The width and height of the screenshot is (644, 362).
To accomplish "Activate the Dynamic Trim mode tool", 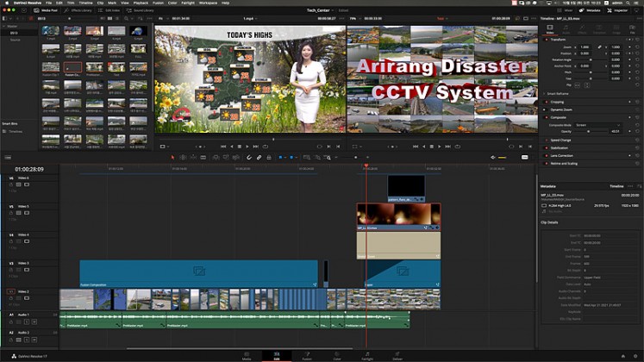I will 193,157.
